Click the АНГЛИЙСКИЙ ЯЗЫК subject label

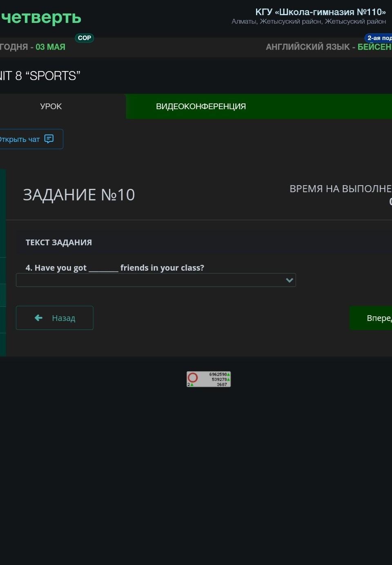307,47
